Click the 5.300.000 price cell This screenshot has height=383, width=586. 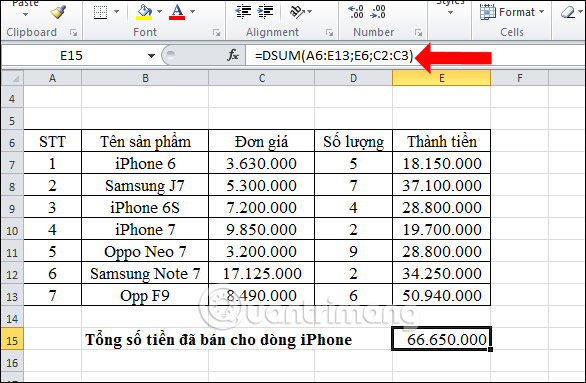[262, 185]
